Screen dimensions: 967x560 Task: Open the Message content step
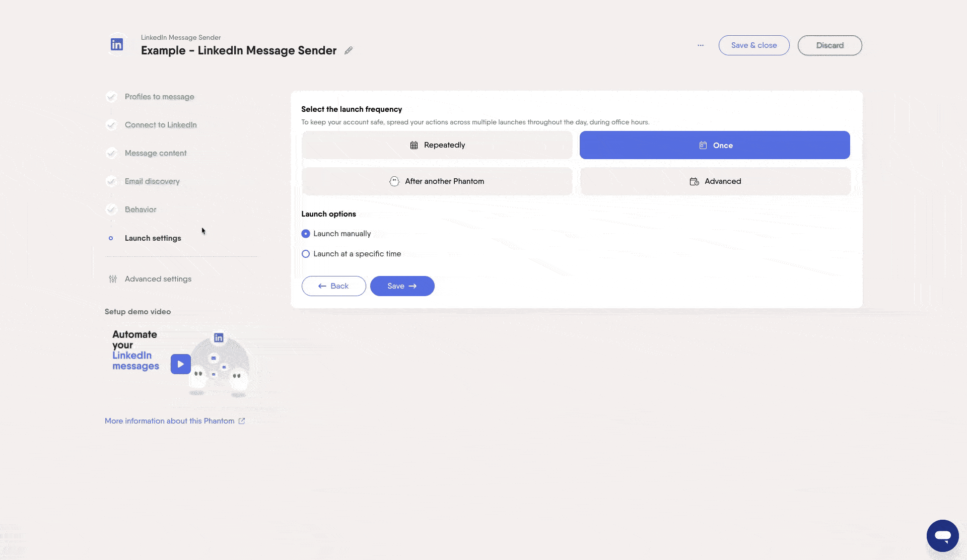pyautogui.click(x=155, y=153)
